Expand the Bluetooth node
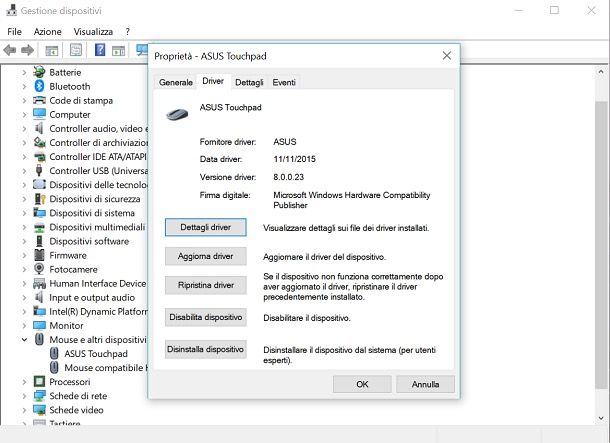Screen dimensions: 610x443 point(24,86)
